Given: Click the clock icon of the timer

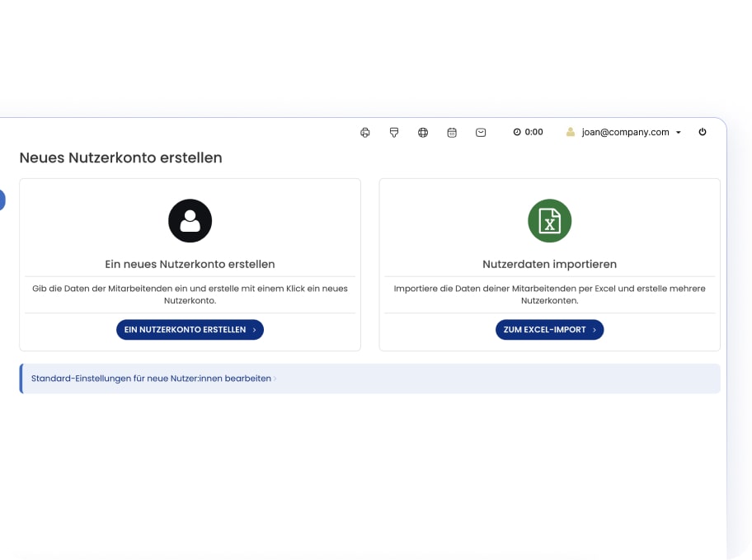Looking at the screenshot, I should coord(517,132).
